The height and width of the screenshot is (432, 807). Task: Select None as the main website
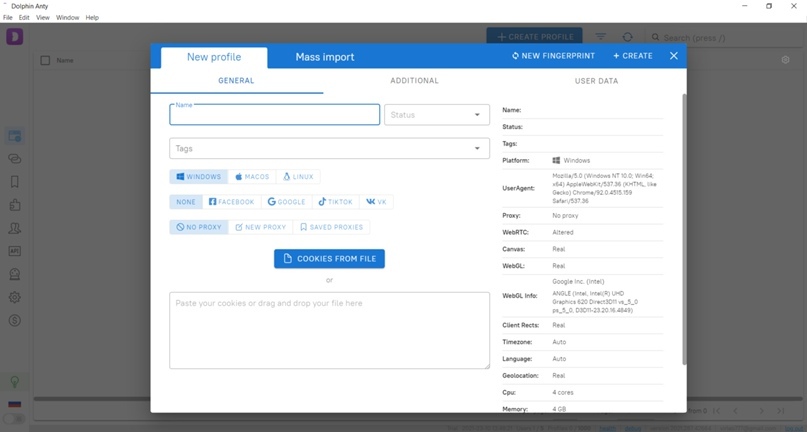tap(186, 202)
